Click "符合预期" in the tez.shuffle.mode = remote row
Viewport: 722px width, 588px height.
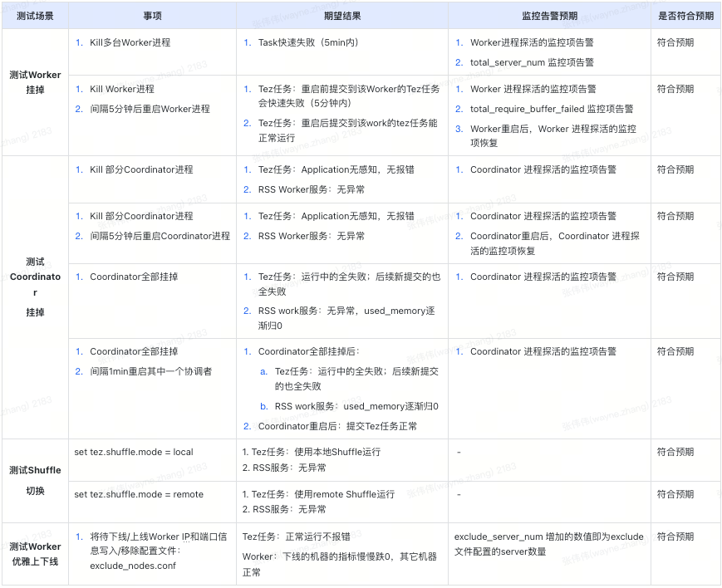coord(675,494)
